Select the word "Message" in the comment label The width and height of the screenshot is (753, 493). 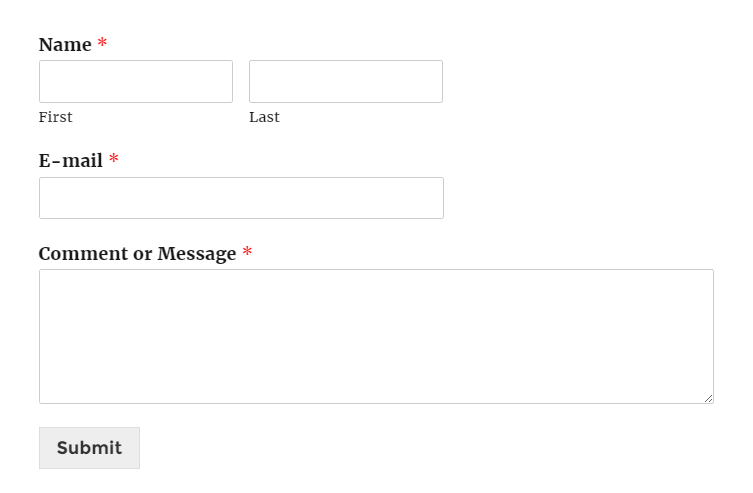coord(197,253)
